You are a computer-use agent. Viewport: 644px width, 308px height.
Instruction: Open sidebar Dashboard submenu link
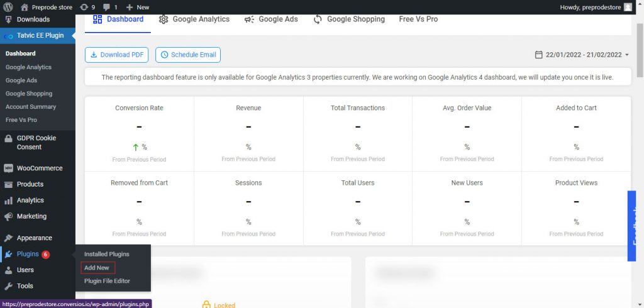coord(21,53)
